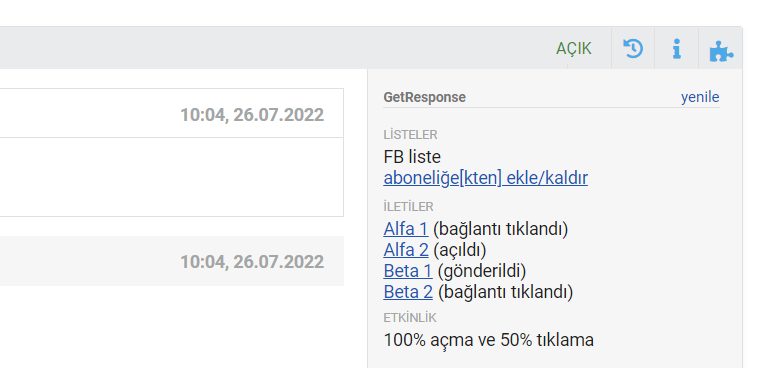
Task: Click the information 'i' icon
Action: (677, 49)
